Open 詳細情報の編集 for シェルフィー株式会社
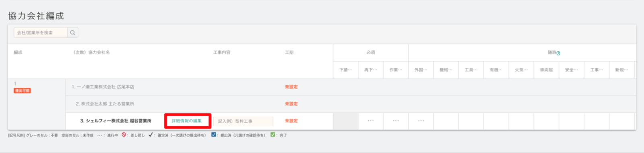The height and width of the screenshot is (153, 644). tap(187, 121)
